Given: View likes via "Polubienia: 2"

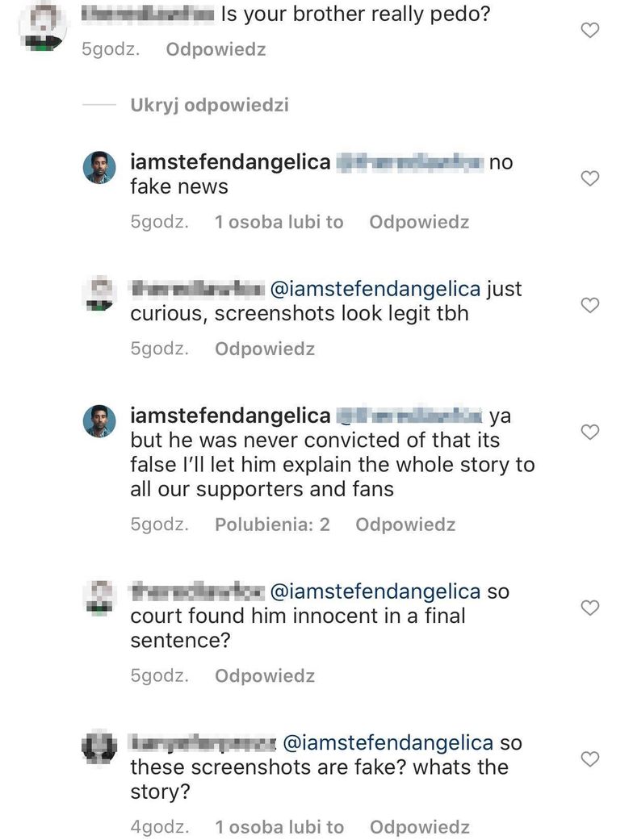Looking at the screenshot, I should point(272,524).
